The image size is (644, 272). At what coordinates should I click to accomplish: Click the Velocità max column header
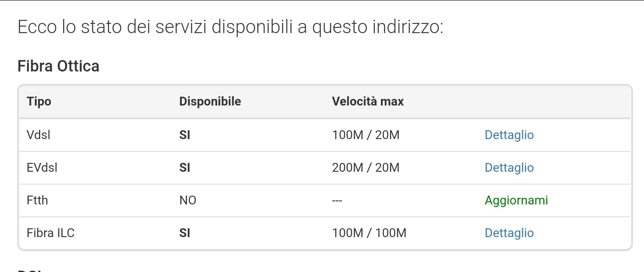[368, 102]
